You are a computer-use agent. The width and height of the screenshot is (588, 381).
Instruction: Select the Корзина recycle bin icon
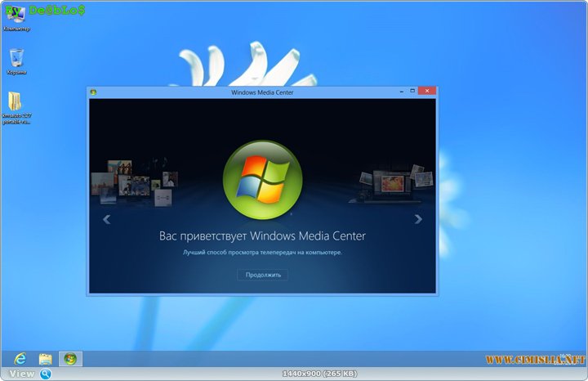pos(16,59)
